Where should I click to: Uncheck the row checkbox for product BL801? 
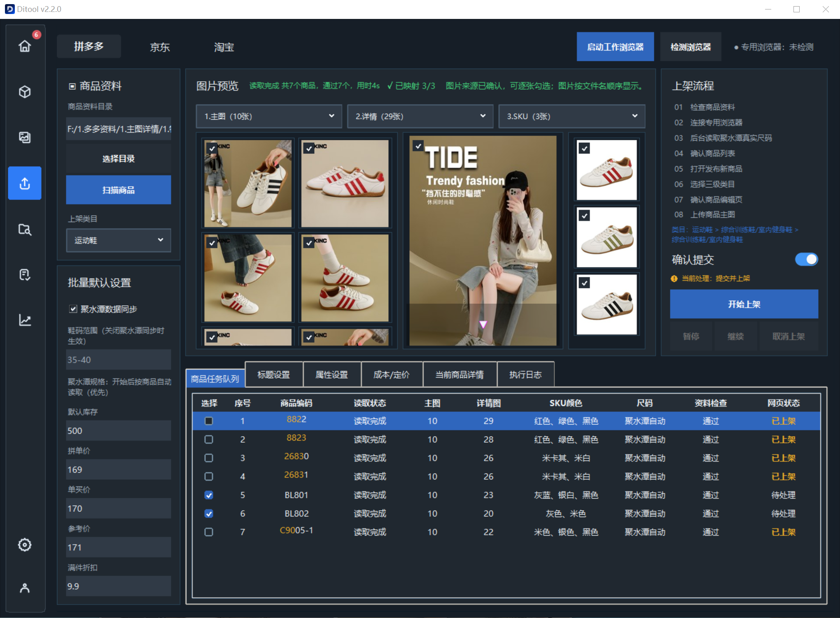[x=209, y=495]
